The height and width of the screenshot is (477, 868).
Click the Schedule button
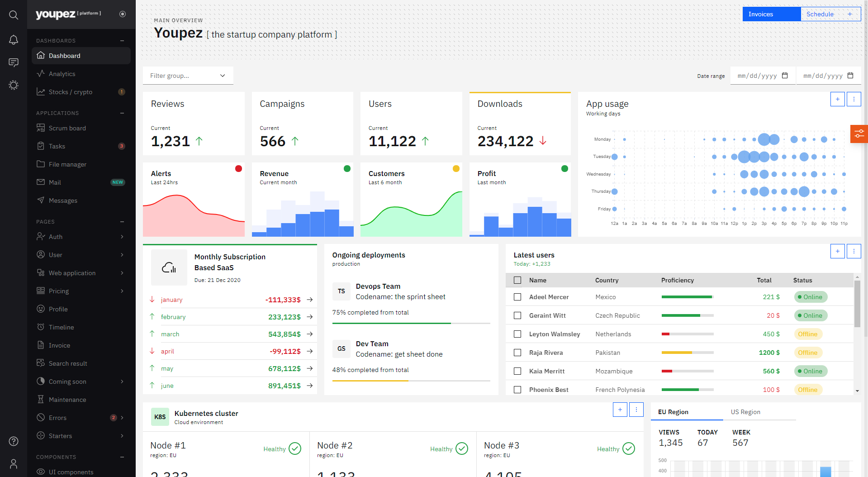[x=831, y=14]
